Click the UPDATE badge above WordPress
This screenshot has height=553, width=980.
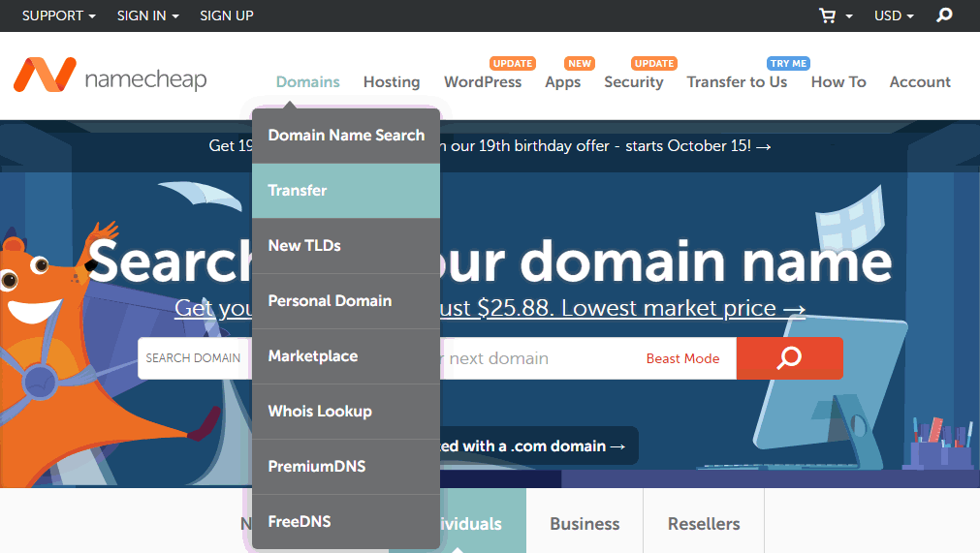(x=513, y=63)
